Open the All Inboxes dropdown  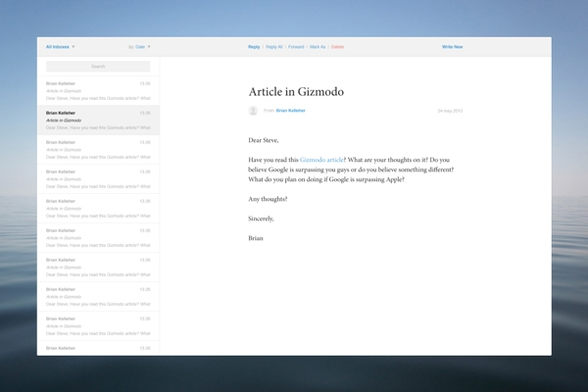[60, 47]
